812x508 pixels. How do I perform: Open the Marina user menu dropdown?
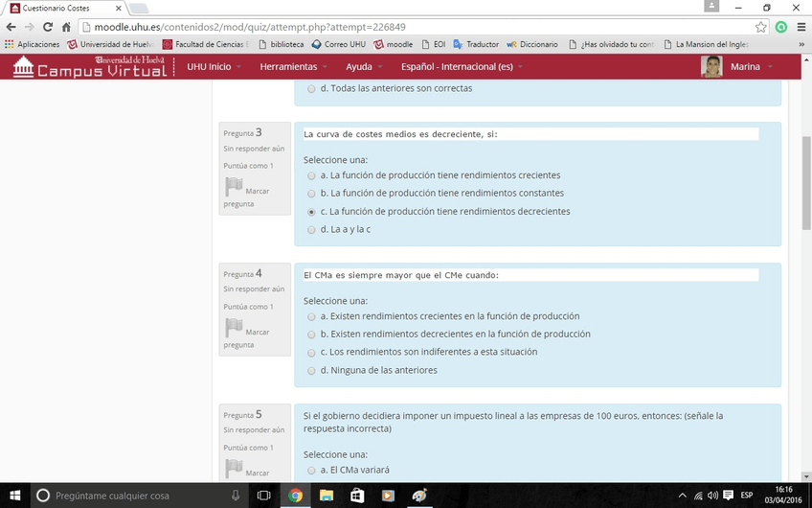click(x=752, y=66)
